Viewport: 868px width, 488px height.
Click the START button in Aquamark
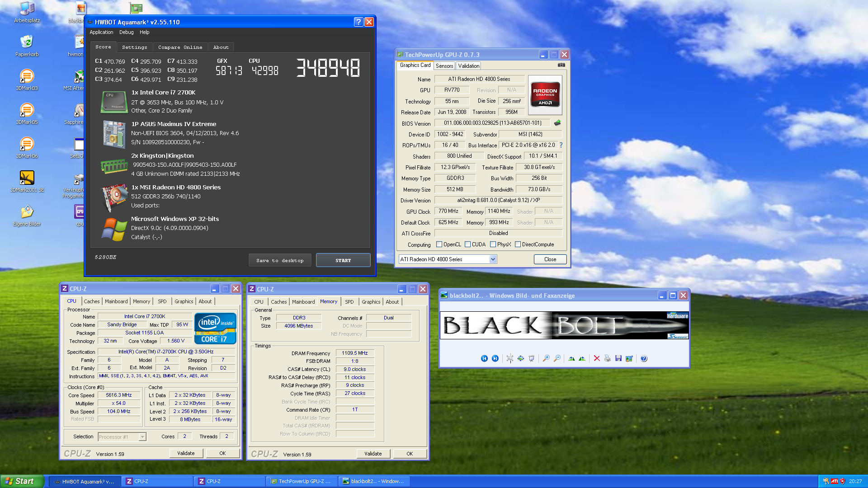tap(343, 260)
